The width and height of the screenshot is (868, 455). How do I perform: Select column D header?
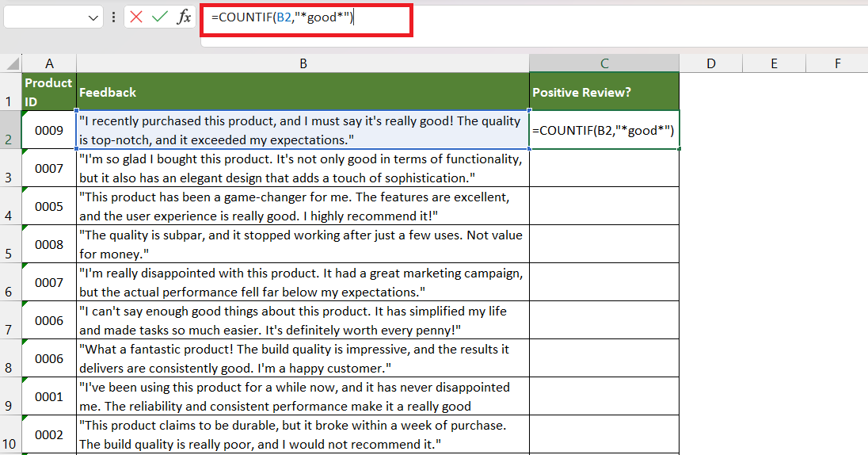click(710, 63)
